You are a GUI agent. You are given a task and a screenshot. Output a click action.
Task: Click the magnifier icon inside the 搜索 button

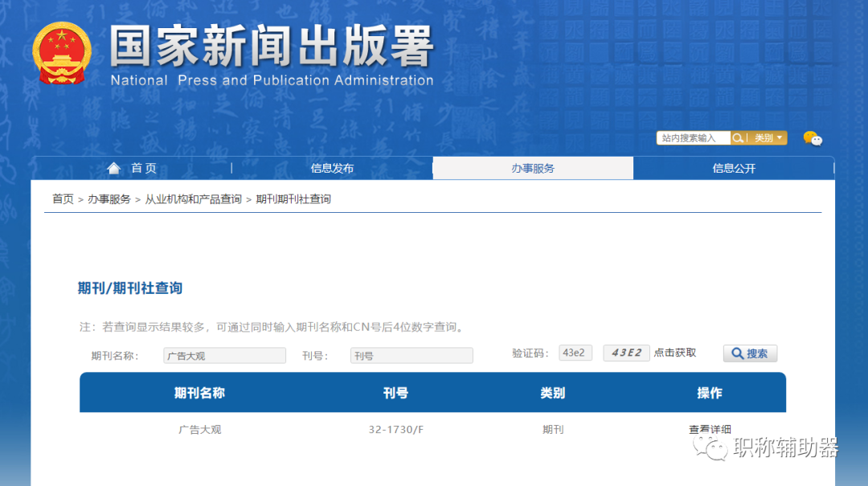737,353
